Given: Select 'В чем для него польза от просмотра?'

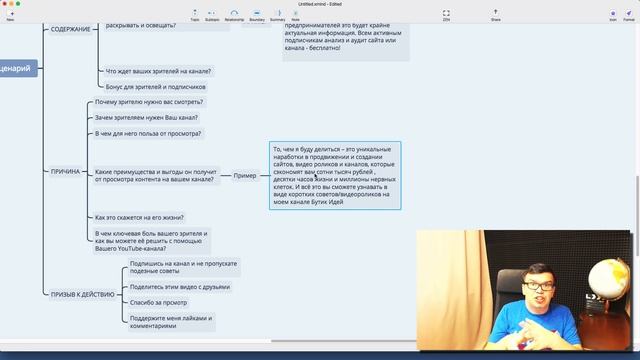Looking at the screenshot, I should click(x=148, y=133).
